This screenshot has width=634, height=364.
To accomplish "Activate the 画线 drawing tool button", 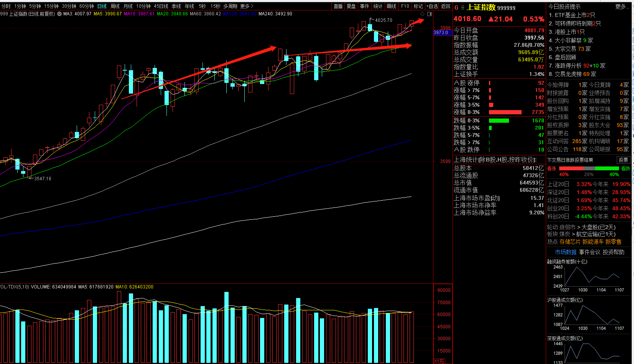I will point(392,6).
